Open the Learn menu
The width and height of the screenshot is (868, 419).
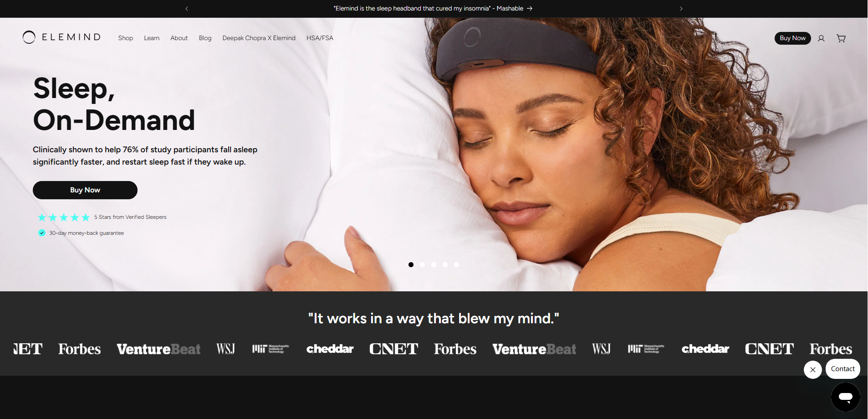152,38
